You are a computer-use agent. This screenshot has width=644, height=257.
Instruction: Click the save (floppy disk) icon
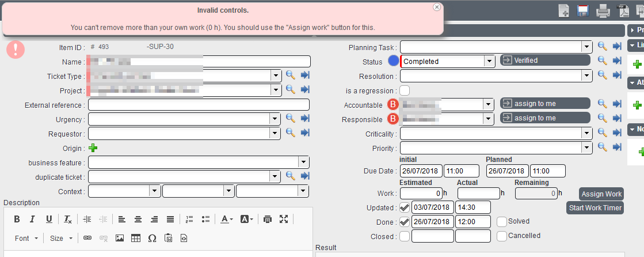(x=582, y=11)
